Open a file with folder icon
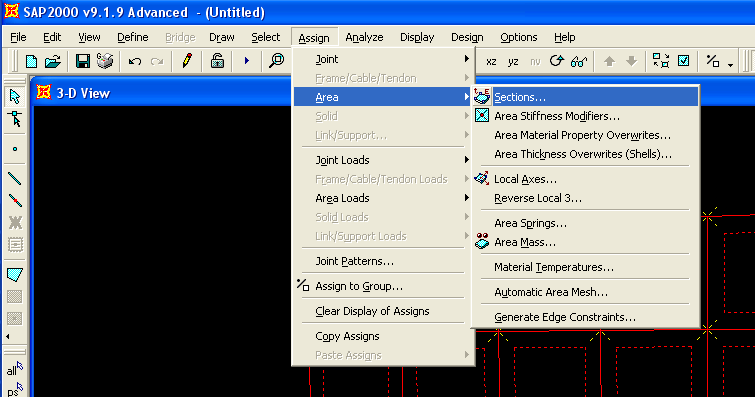Image resolution: width=755 pixels, height=397 pixels. [x=52, y=61]
